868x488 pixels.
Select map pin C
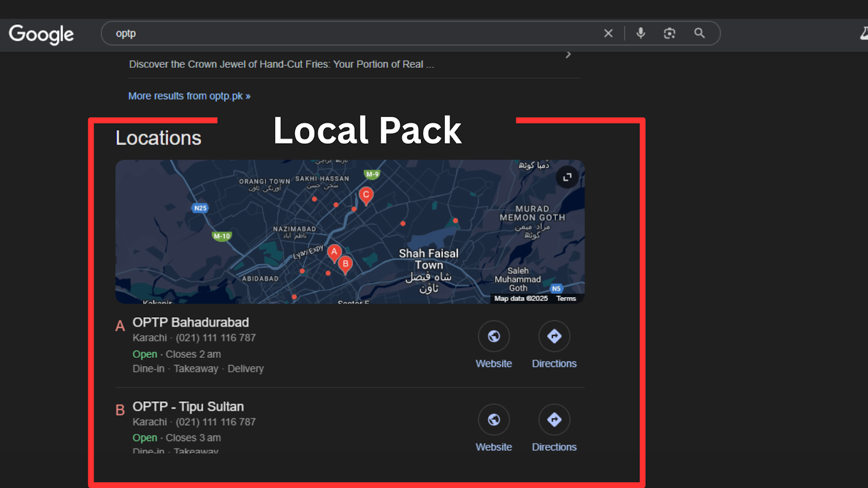point(366,195)
